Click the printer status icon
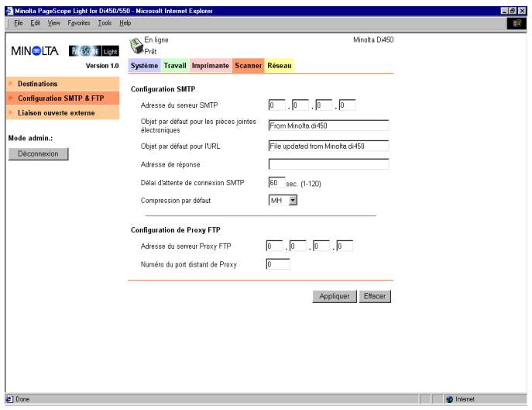Image resolution: width=532 pixels, height=410 pixels. pos(136,46)
